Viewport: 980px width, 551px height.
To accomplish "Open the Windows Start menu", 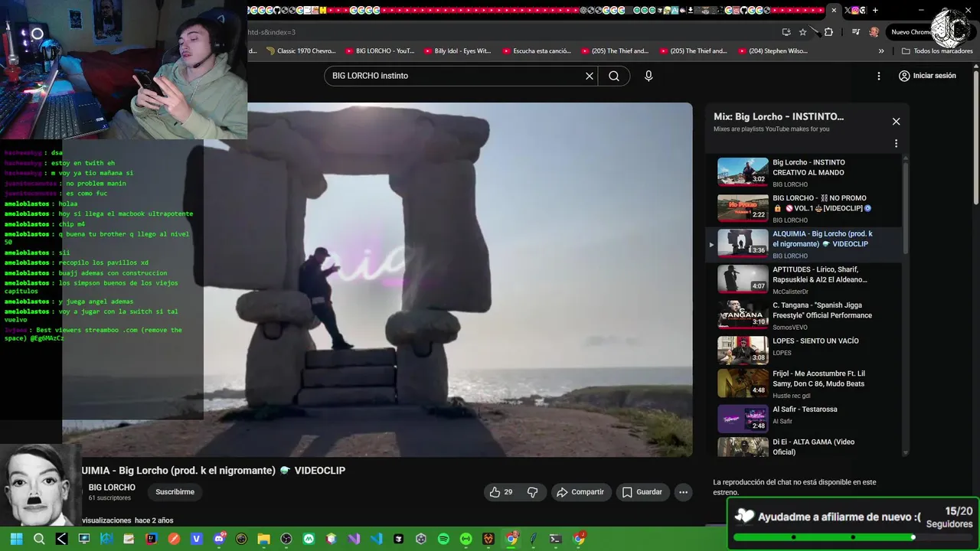I will pos(16,539).
